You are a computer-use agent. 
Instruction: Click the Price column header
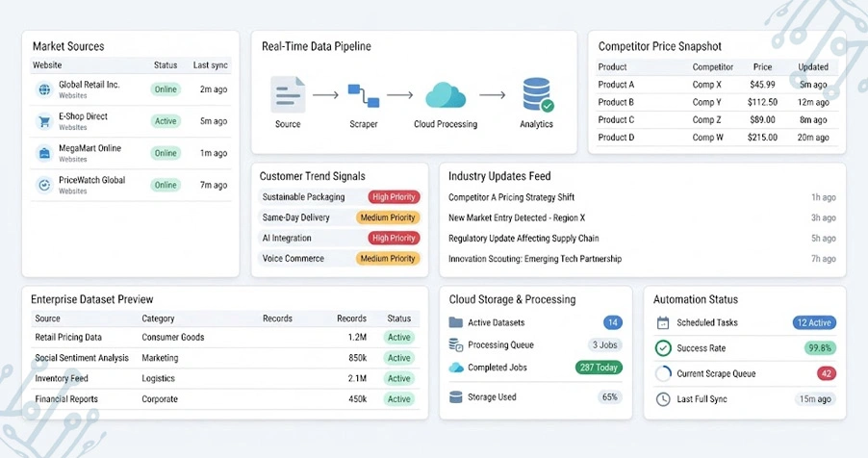(x=762, y=67)
